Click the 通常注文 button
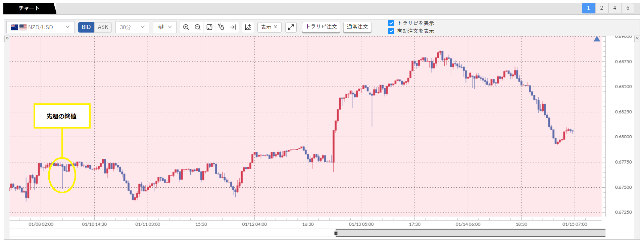The image size is (644, 242). pyautogui.click(x=357, y=27)
